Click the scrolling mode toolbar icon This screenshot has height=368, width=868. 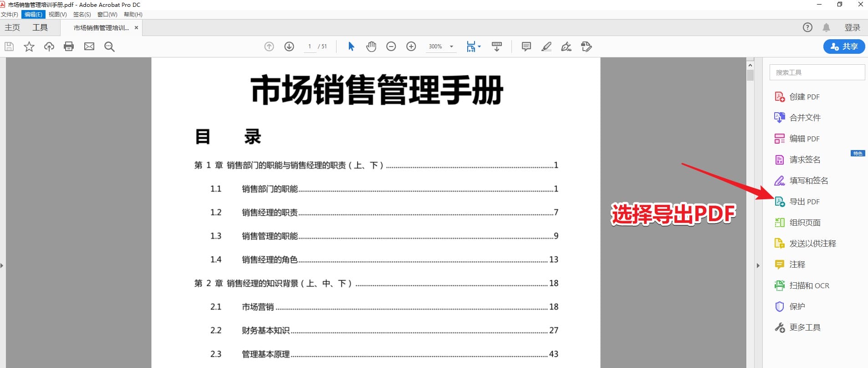[497, 47]
